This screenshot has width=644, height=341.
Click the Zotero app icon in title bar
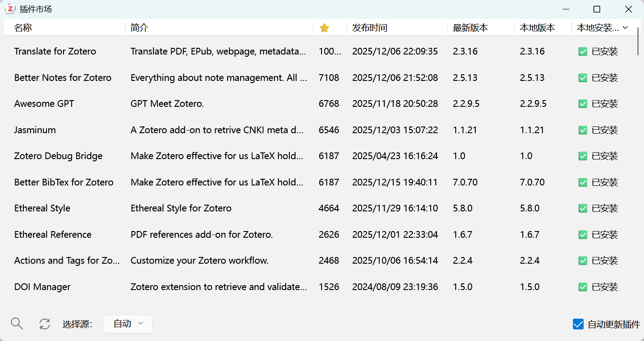point(10,9)
